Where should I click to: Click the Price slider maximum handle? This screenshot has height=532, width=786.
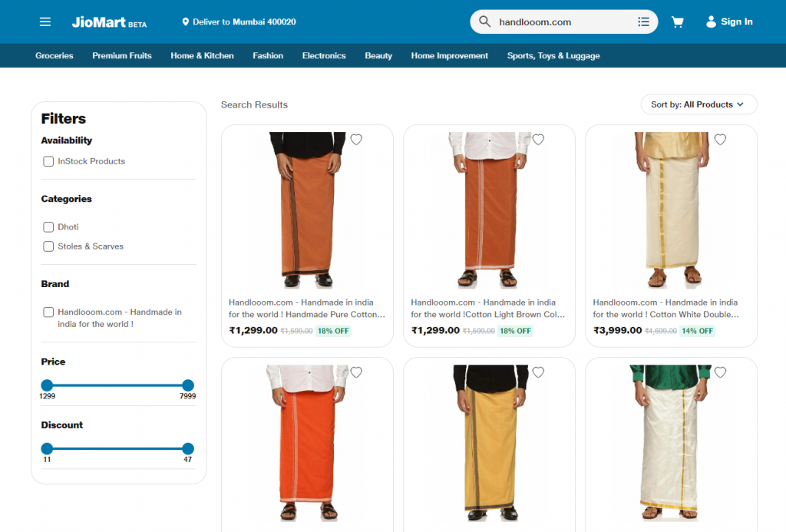(x=188, y=385)
